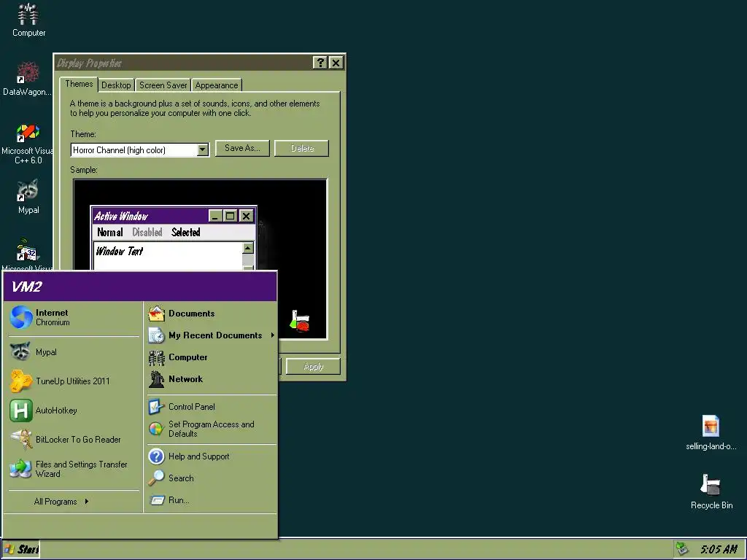
Task: Open the Theme dropdown arrow
Action: pos(203,150)
